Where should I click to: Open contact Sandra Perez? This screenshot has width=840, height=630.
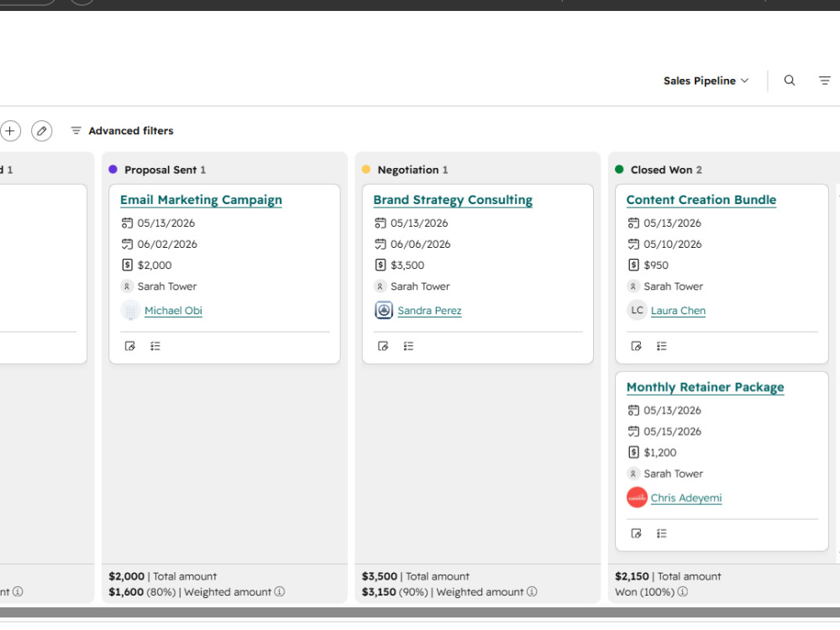pos(429,311)
